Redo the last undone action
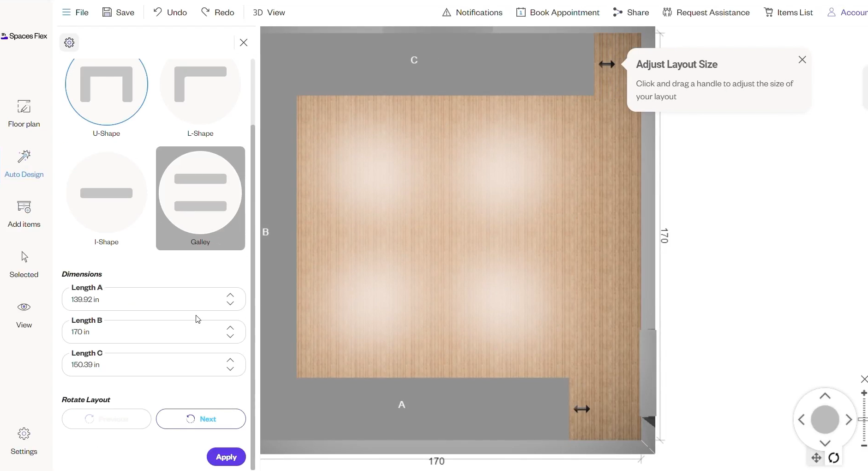 pos(218,12)
